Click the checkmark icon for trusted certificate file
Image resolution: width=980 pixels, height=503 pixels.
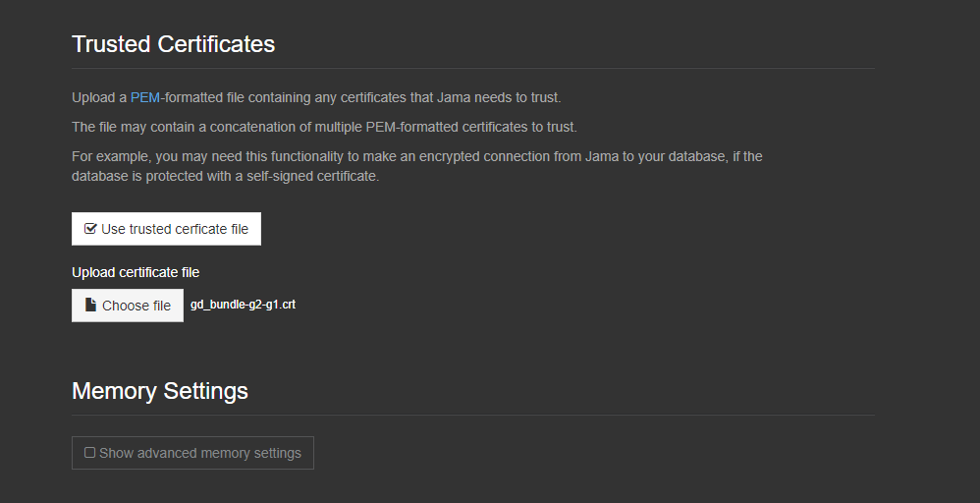(x=90, y=229)
